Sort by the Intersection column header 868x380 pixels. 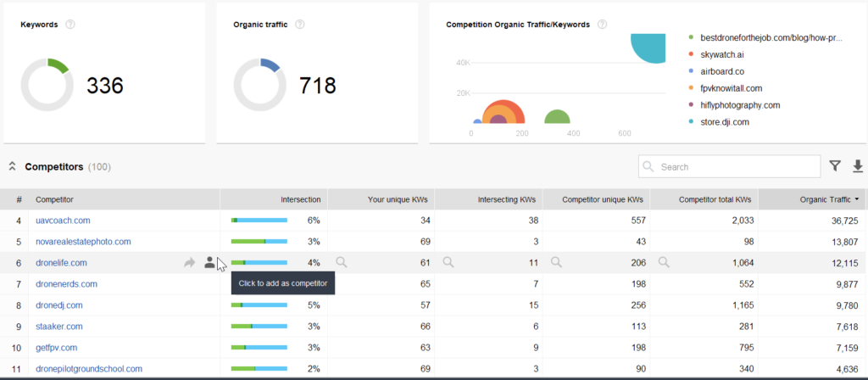(274, 198)
